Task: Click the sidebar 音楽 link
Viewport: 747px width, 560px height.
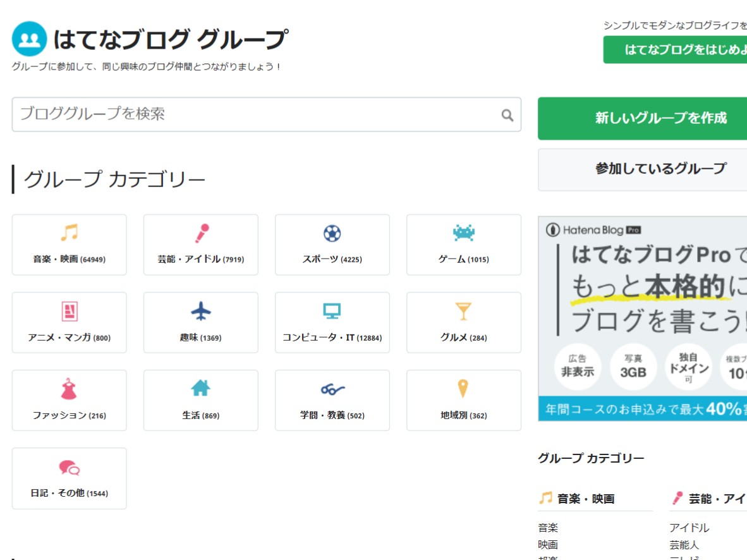Action: pos(548,528)
